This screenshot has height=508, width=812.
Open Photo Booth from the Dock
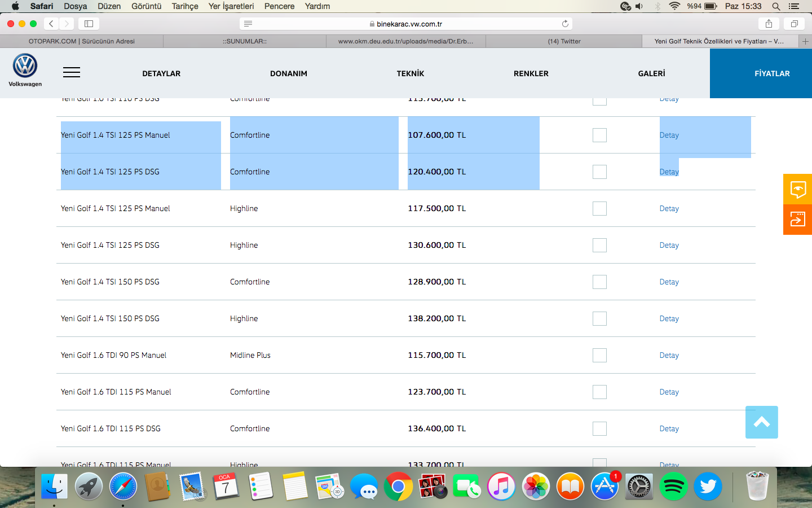tap(433, 487)
